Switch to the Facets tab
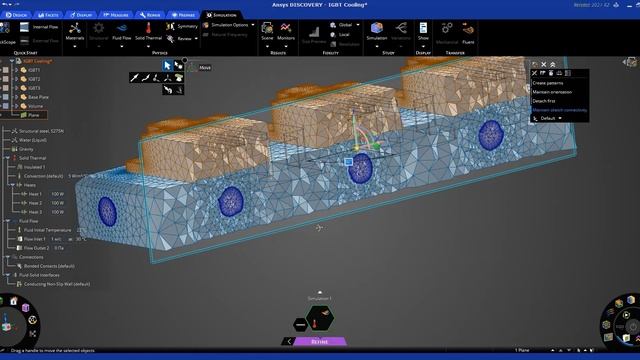 (48, 15)
